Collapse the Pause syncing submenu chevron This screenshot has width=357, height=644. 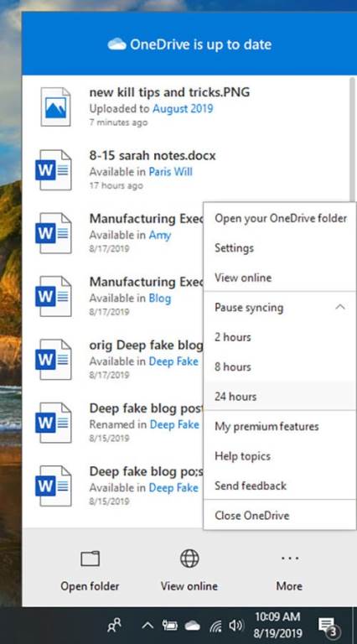[x=340, y=307]
